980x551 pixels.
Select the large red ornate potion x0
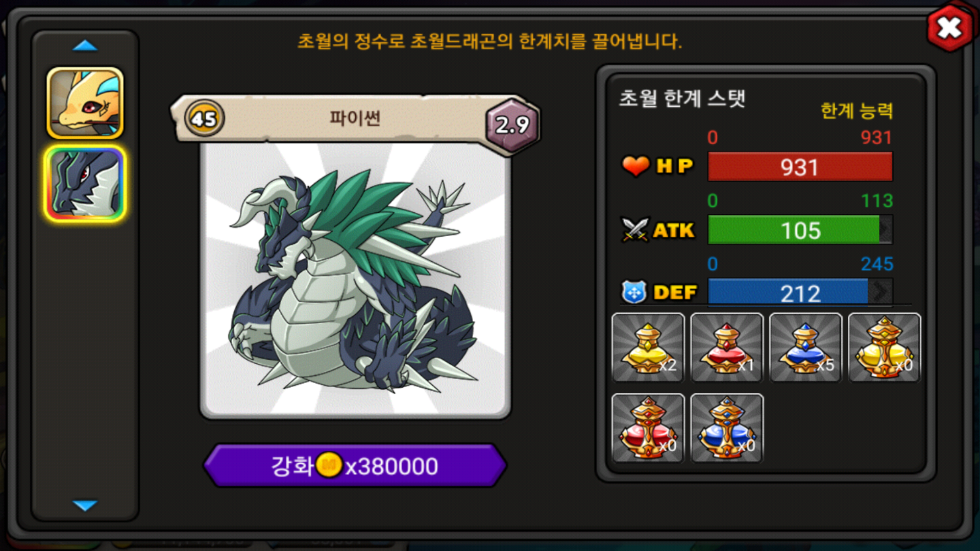tap(648, 428)
